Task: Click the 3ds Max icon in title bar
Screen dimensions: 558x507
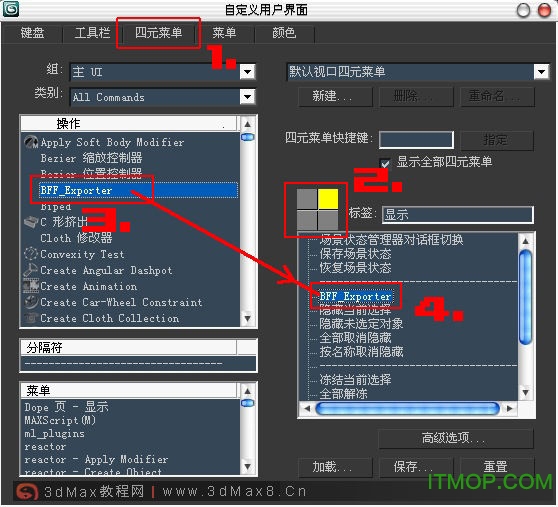Action: (11, 9)
